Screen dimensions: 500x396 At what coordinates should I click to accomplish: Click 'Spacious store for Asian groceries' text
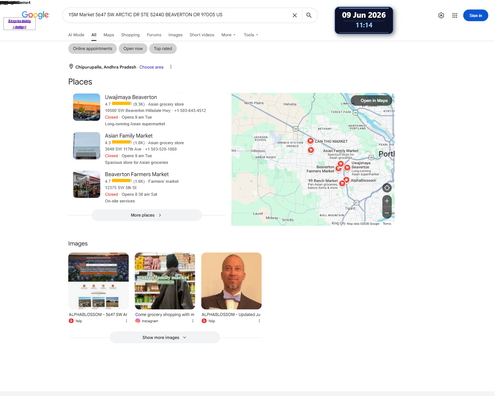coord(136,163)
